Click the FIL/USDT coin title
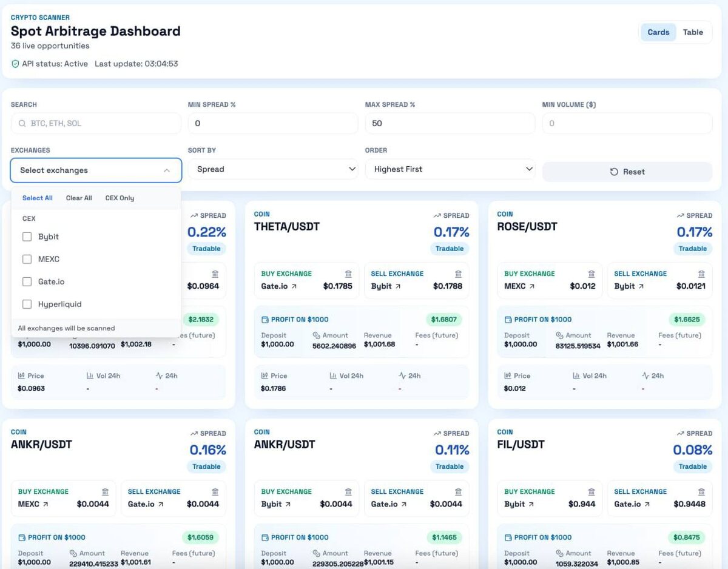This screenshot has width=728, height=569. [521, 445]
